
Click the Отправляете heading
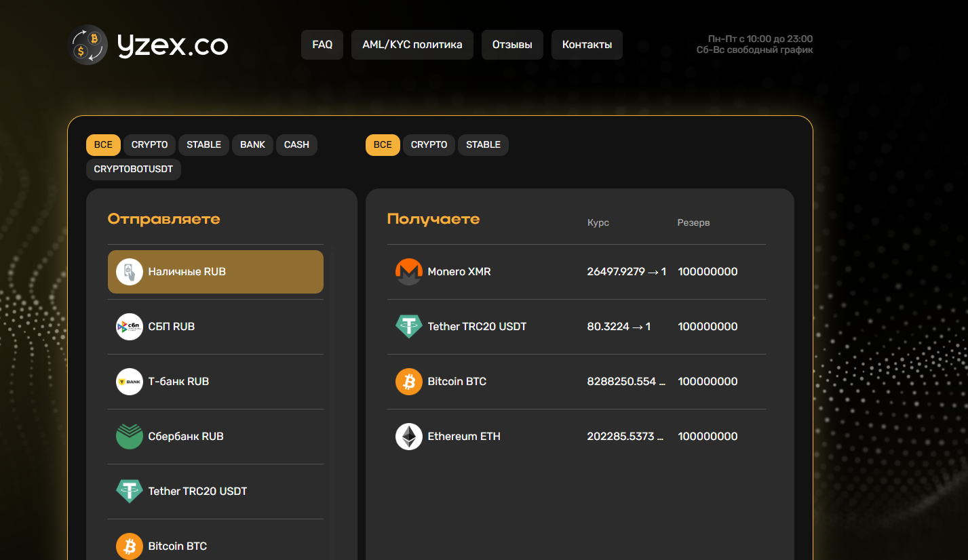tap(164, 219)
